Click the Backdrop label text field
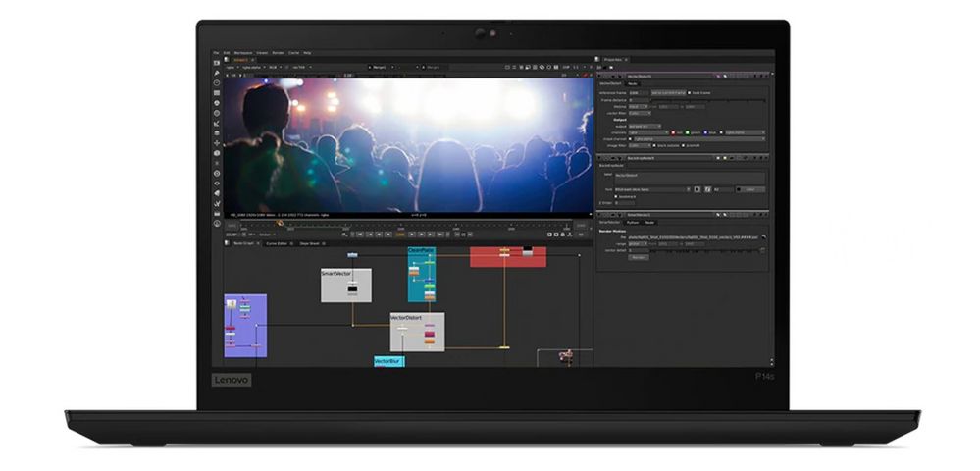This screenshot has width=980, height=471. coord(690,179)
